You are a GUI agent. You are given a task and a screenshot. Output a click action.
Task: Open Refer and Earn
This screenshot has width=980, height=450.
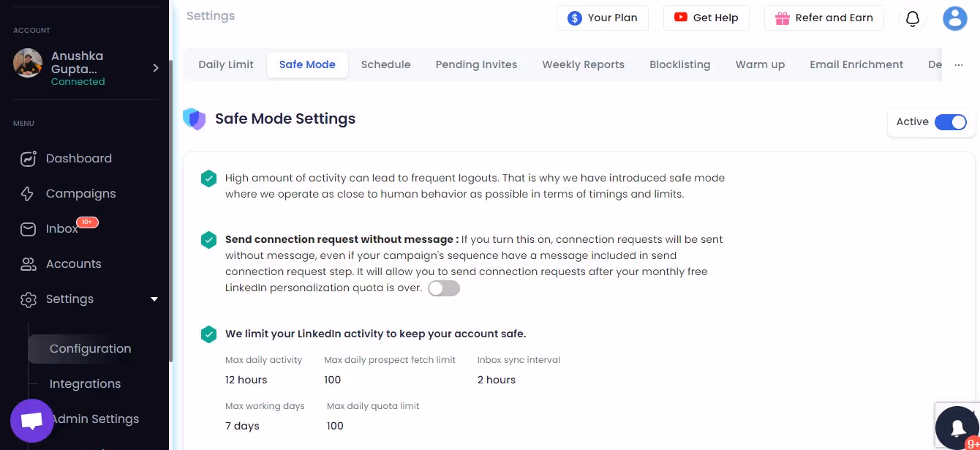[x=823, y=18]
